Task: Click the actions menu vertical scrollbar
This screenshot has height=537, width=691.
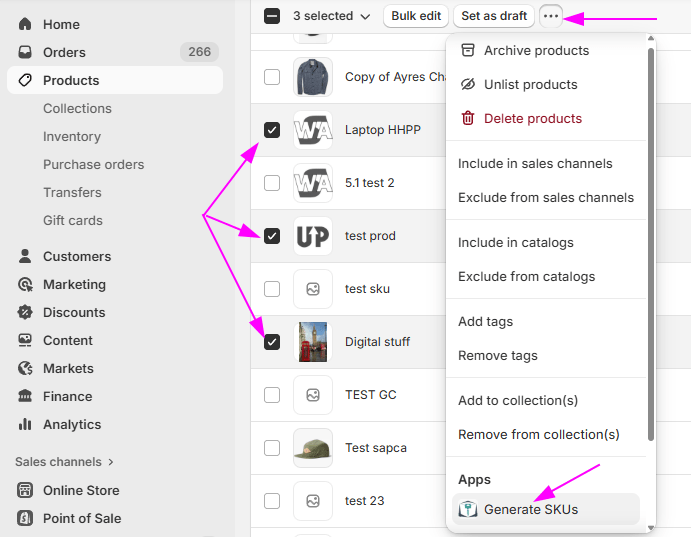Action: coord(651,240)
